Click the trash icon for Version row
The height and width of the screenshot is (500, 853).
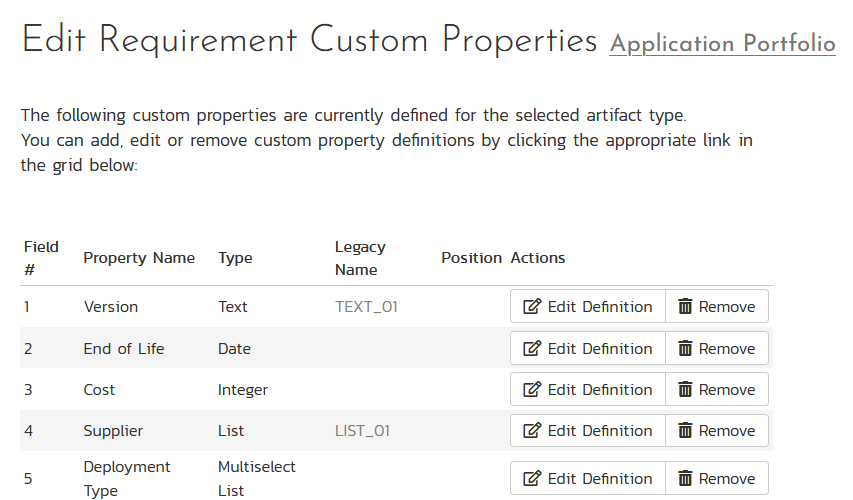pos(686,307)
